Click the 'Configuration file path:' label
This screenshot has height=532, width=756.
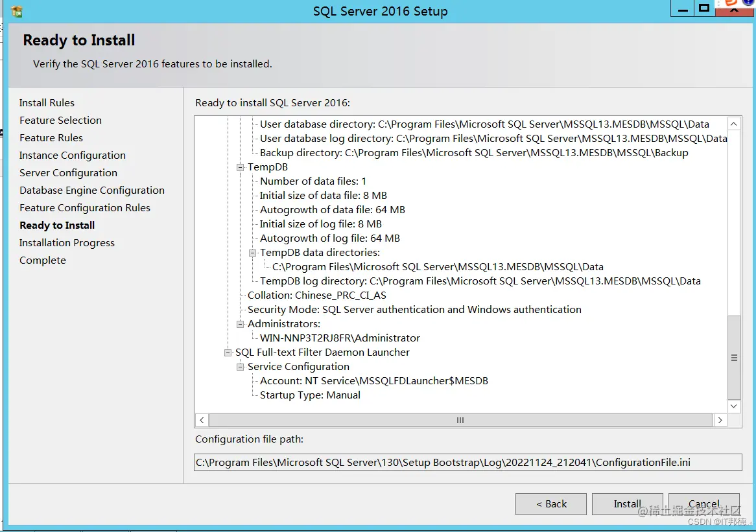click(x=249, y=439)
